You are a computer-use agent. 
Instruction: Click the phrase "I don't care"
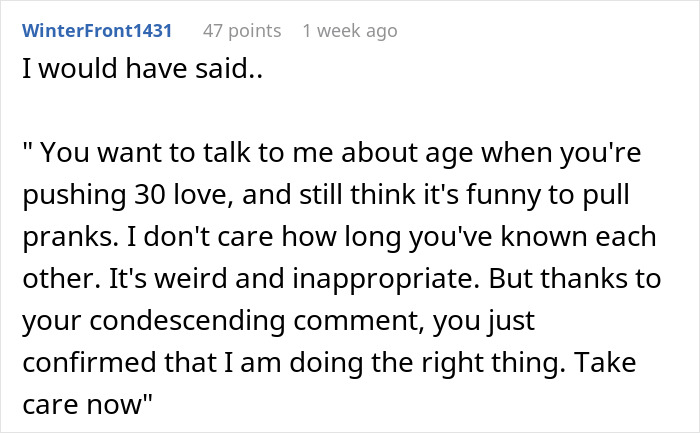tap(200, 236)
